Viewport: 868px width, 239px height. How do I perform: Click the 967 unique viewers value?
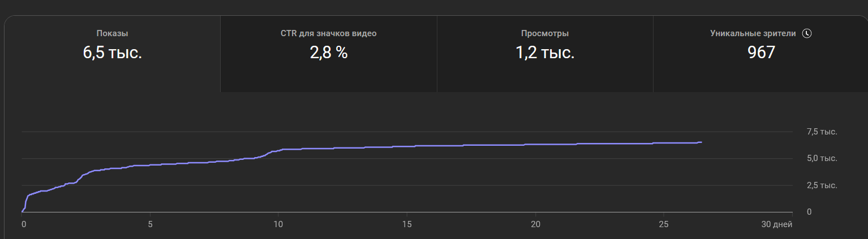tap(761, 53)
